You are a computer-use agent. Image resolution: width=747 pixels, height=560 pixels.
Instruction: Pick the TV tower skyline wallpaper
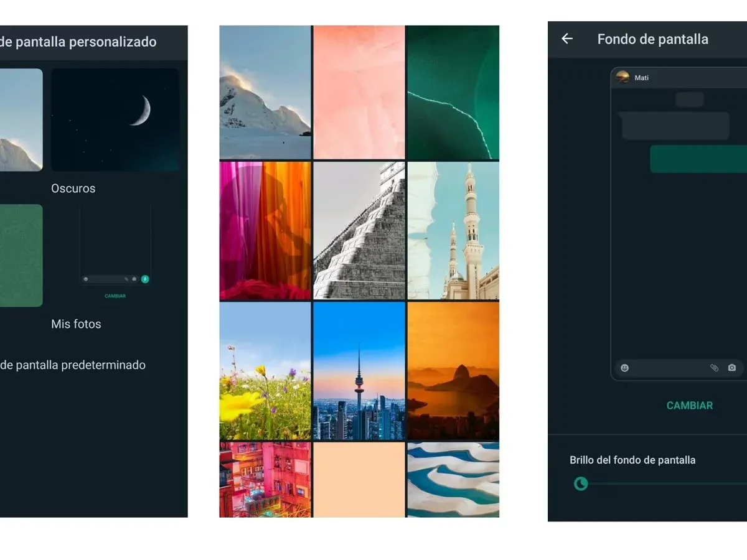pyautogui.click(x=359, y=371)
